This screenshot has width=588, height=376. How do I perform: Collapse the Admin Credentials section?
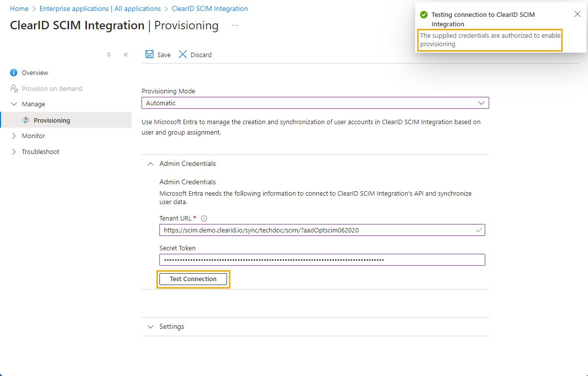tap(150, 163)
